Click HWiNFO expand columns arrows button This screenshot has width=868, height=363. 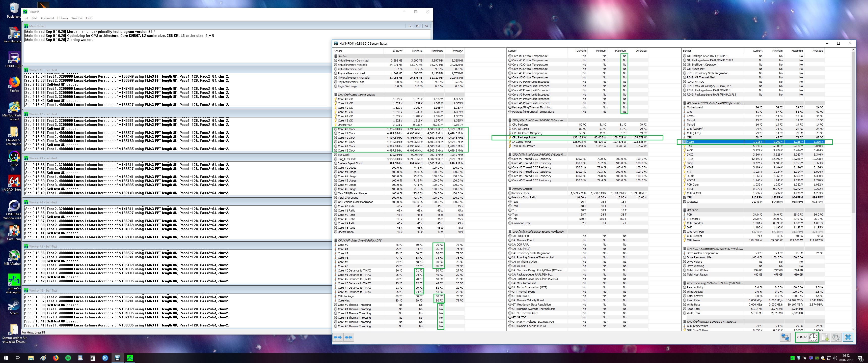coord(338,337)
